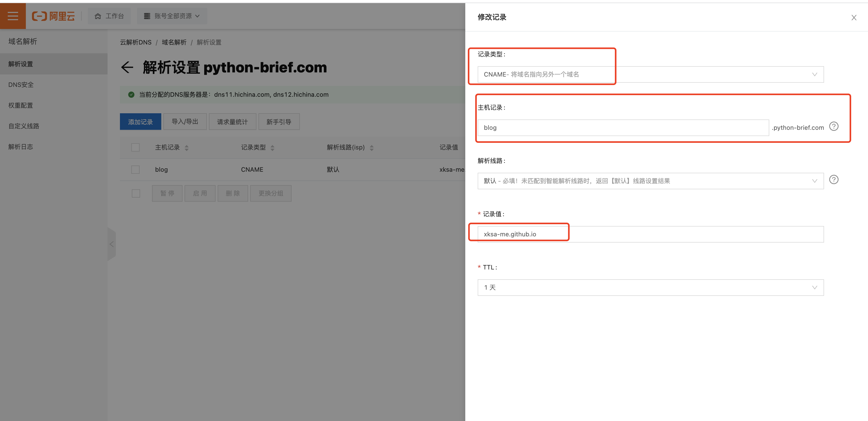
Task: Select DNS安全 in the sidebar
Action: [21, 85]
